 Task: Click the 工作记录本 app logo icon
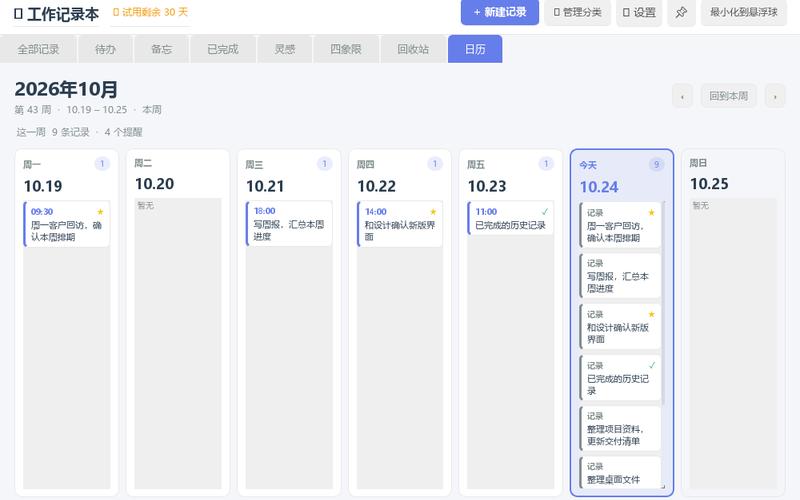click(x=18, y=14)
